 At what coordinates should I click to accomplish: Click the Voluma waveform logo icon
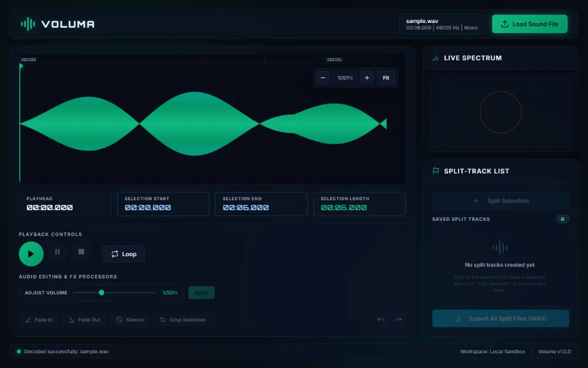click(x=28, y=24)
